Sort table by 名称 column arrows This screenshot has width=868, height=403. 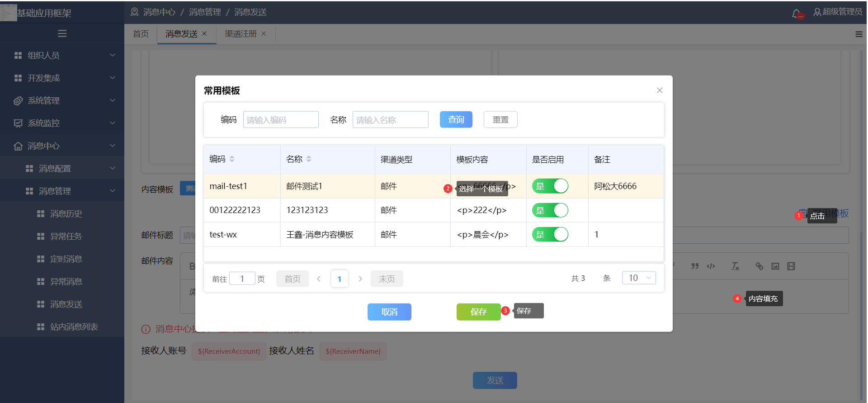309,159
